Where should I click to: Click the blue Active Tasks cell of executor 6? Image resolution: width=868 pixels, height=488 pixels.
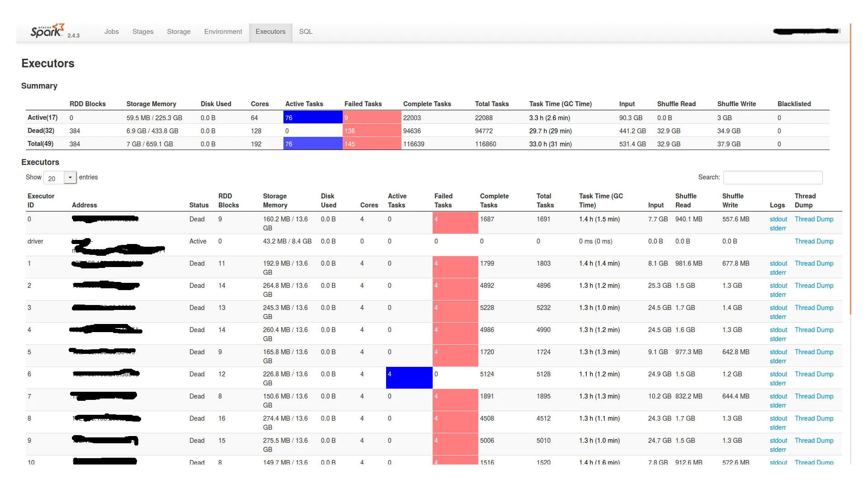click(x=409, y=378)
